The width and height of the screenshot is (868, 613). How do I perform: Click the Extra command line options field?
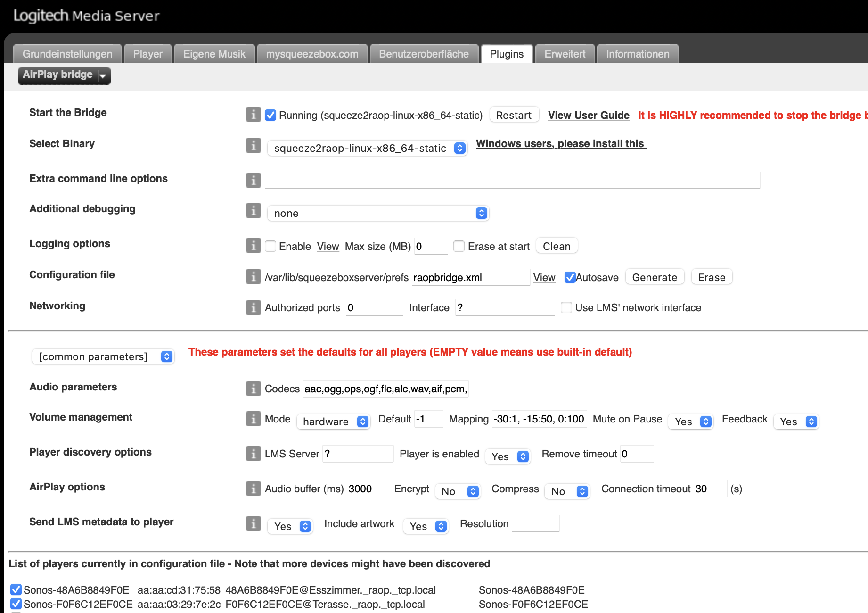click(x=512, y=180)
